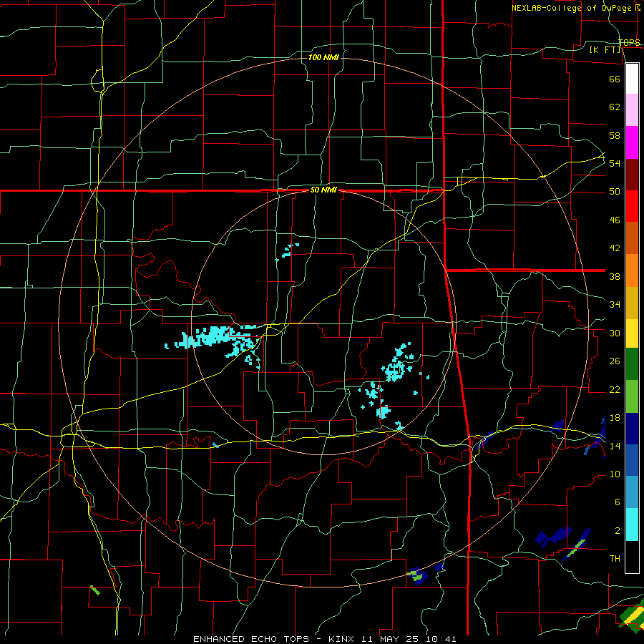Pick the navy blue legend swatch
The image size is (644, 644).
[632, 429]
